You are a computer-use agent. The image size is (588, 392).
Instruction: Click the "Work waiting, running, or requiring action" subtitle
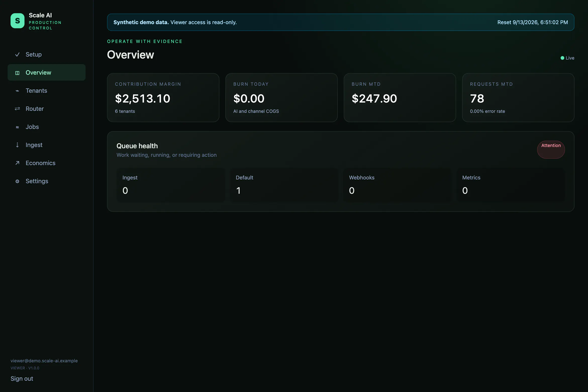167,155
